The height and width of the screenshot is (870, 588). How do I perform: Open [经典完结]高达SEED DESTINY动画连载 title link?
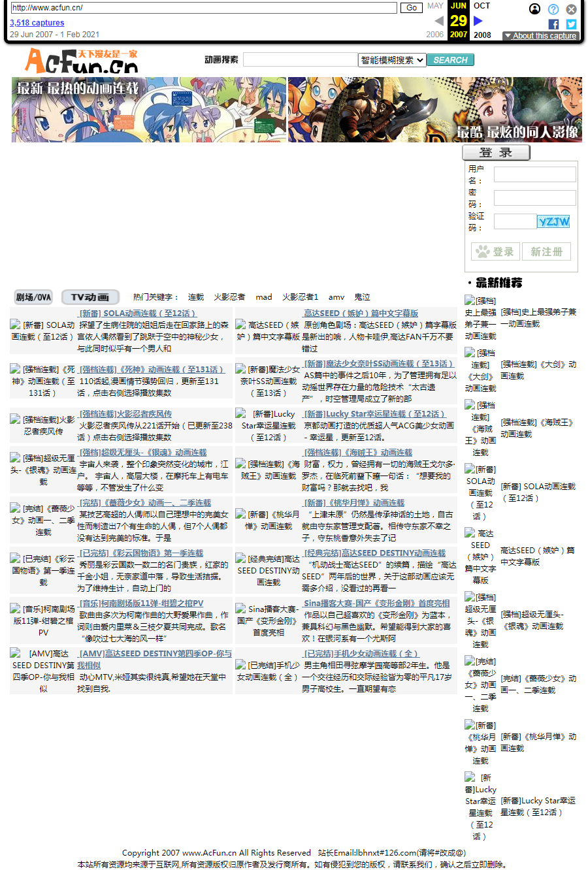click(374, 553)
